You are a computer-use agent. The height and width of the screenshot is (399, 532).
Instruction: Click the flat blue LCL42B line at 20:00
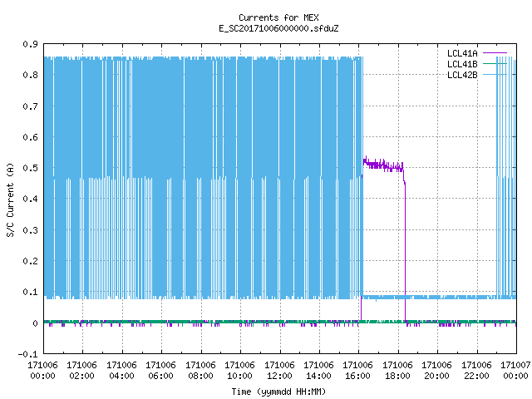437,298
